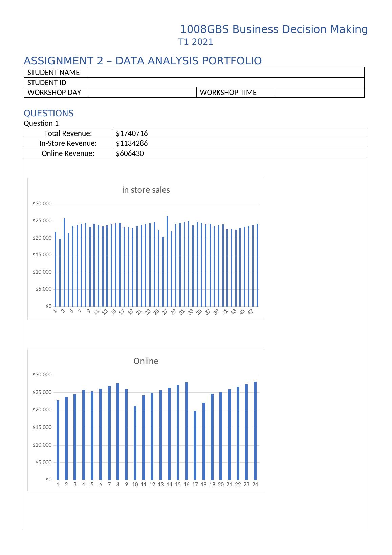The width and height of the screenshot is (392, 555).
Task: Click the $30,000 axis label in in-store chart
Action: click(42, 204)
